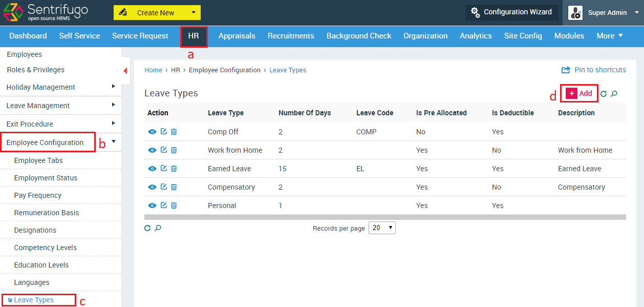Screen dimensions: 644x307
Task: Expand the Leave Management section
Action: click(x=60, y=106)
